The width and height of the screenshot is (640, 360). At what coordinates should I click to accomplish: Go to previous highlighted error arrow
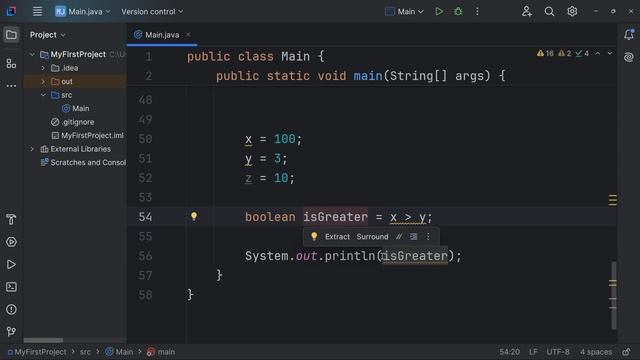tap(597, 53)
